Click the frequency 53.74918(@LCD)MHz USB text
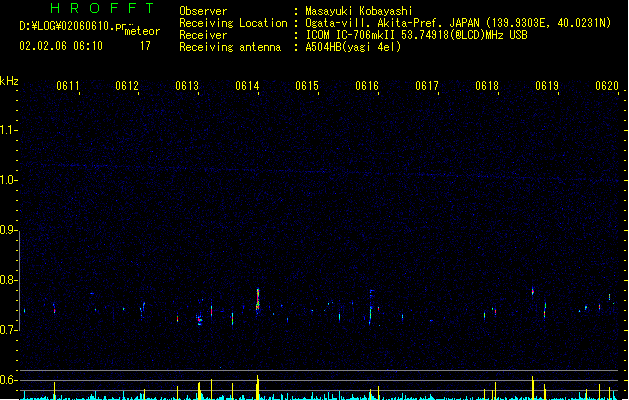 tap(464, 35)
